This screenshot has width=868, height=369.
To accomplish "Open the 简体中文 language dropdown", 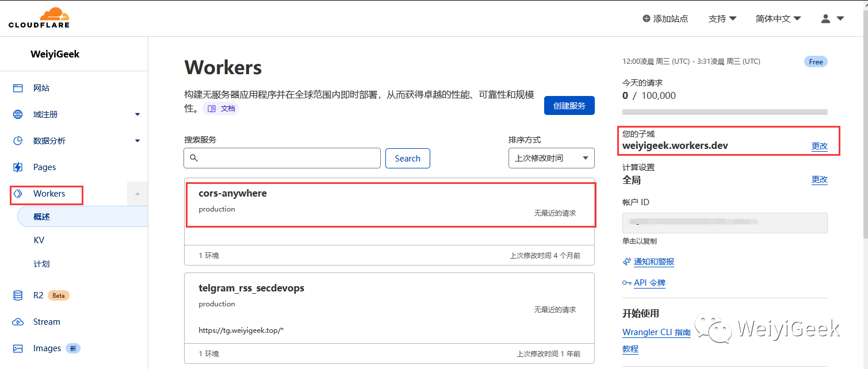I will [778, 18].
